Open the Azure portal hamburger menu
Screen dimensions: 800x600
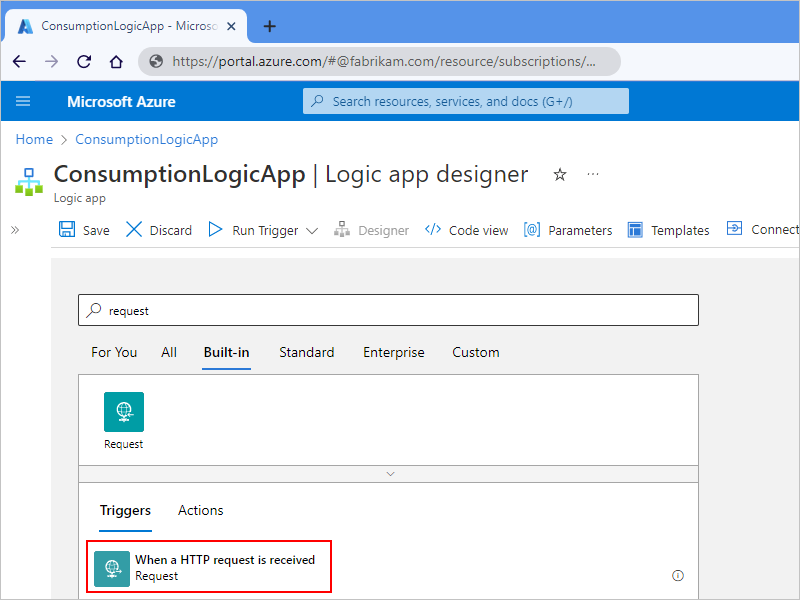(23, 101)
